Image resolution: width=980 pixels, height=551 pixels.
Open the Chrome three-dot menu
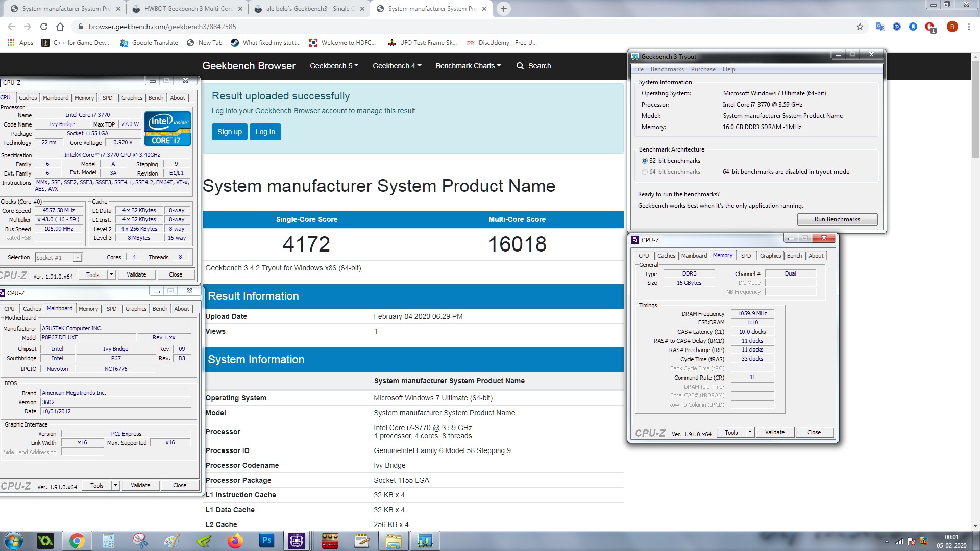coord(969,27)
